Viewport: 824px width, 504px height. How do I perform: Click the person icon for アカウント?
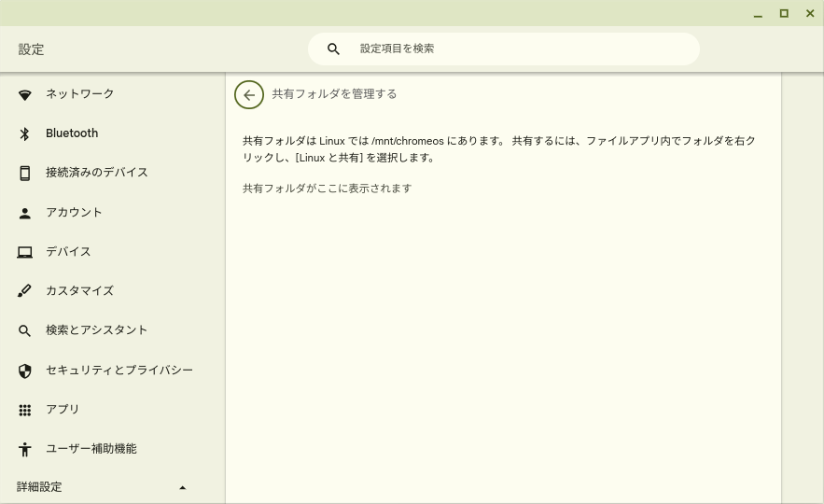pyautogui.click(x=24, y=213)
